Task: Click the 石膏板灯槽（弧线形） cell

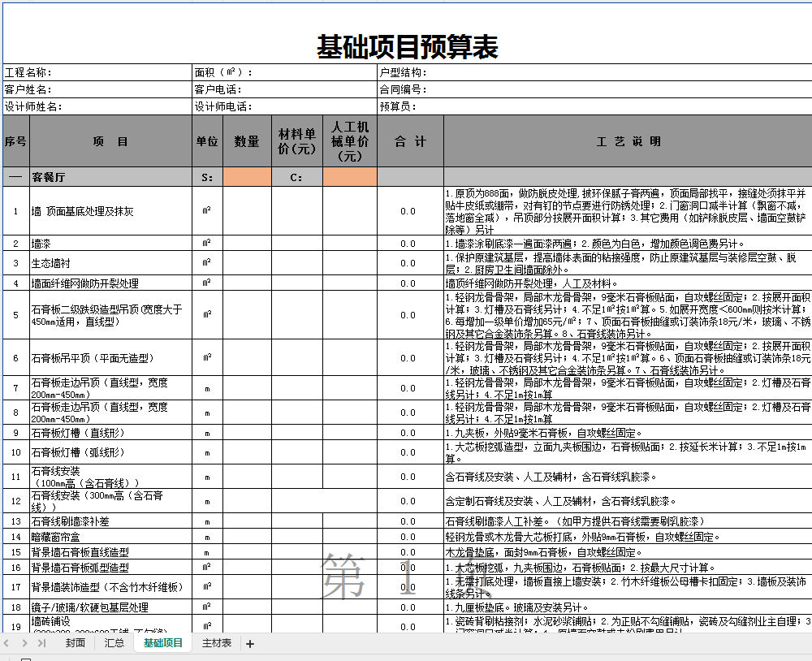Action: [x=110, y=452]
